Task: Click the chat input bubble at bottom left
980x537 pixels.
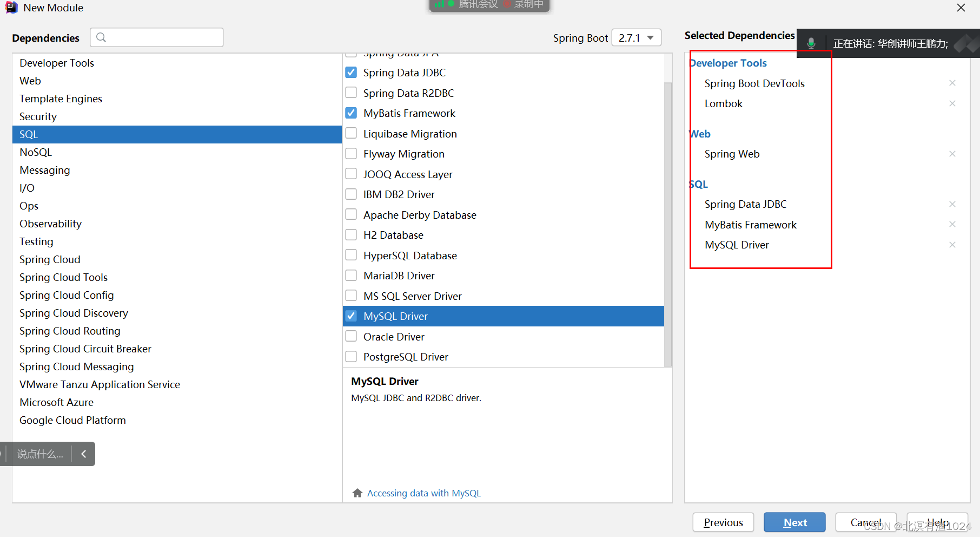Action: click(x=40, y=454)
